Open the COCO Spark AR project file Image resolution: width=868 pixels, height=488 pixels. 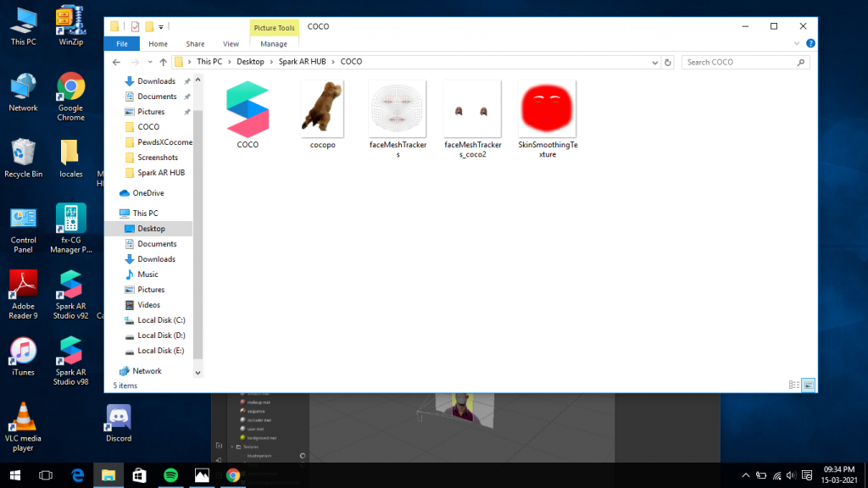coord(248,114)
